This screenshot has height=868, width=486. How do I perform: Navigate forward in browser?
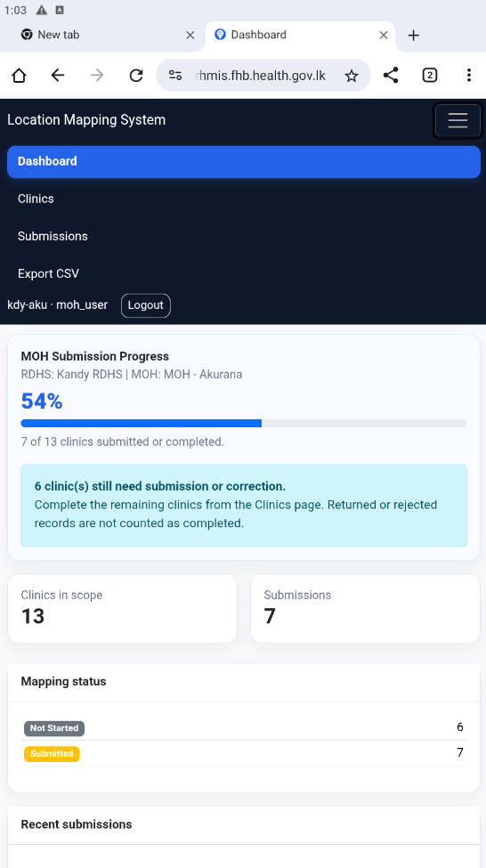coord(97,76)
